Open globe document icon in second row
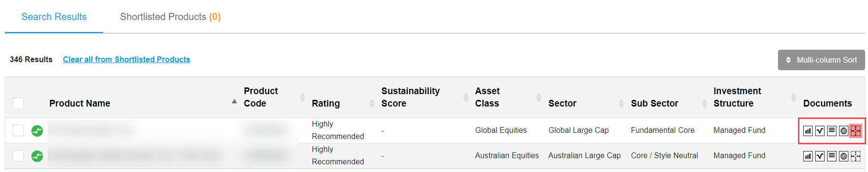 click(x=843, y=156)
